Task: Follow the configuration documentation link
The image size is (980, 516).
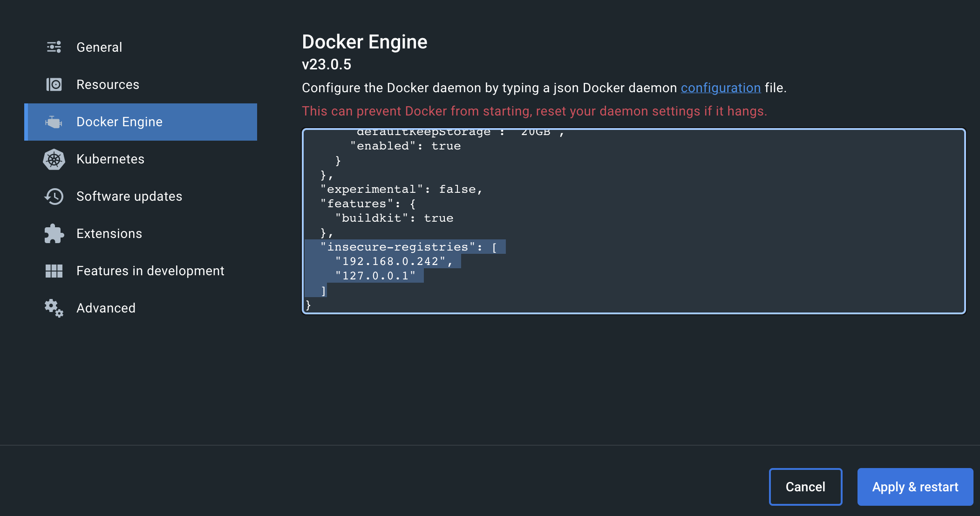Action: point(721,88)
